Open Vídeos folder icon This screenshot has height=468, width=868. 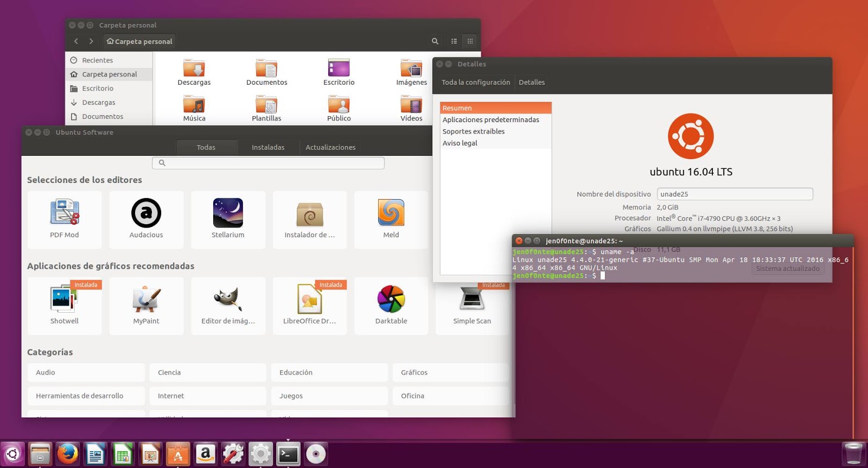pos(412,108)
